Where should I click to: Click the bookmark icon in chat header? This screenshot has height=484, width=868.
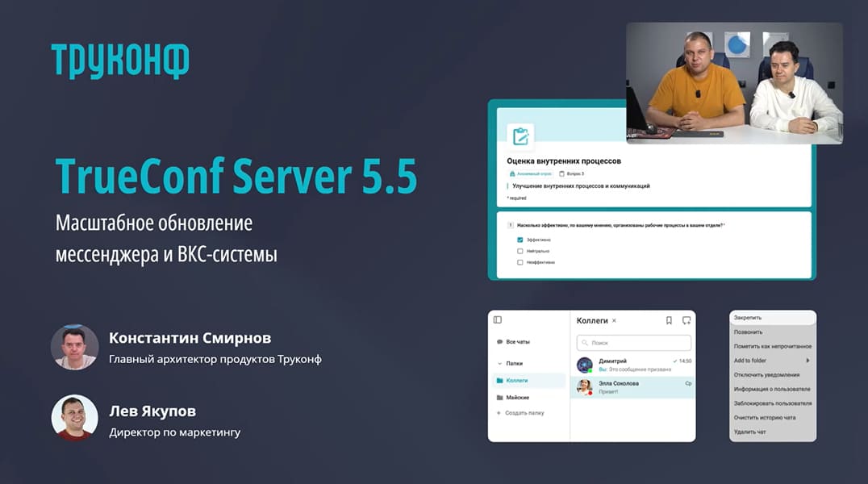click(669, 320)
